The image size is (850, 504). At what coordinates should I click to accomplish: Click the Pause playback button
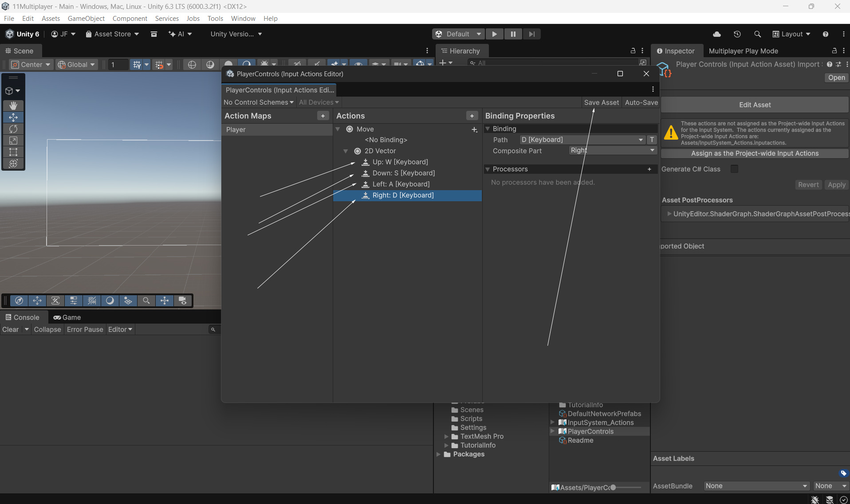click(513, 34)
